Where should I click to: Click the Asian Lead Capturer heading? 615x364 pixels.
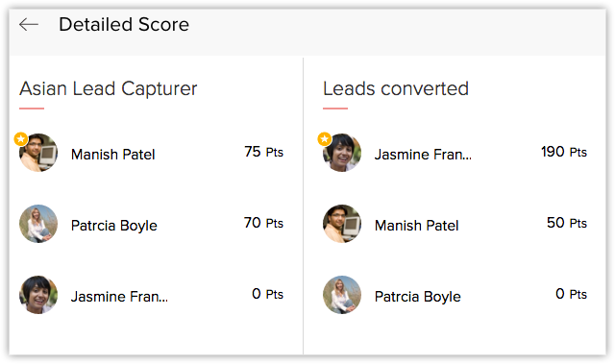point(109,88)
